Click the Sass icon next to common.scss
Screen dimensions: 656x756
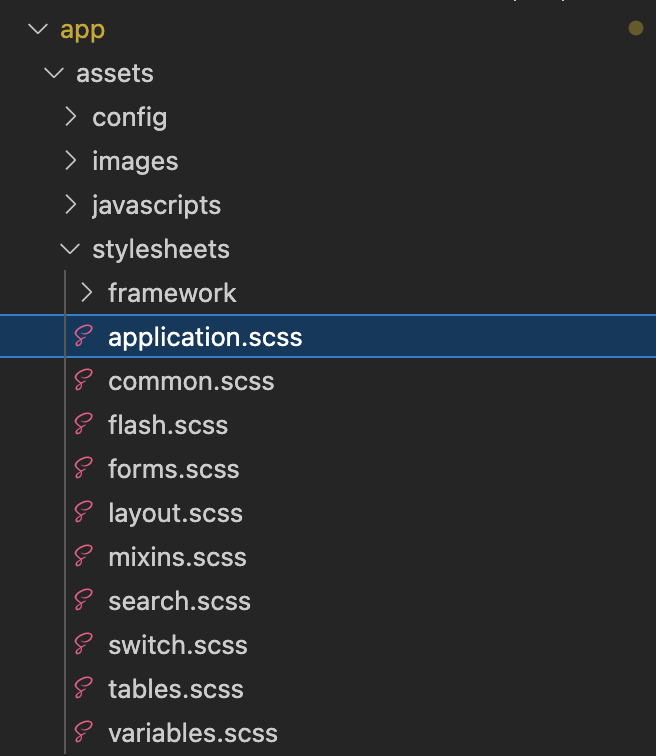tap(84, 381)
